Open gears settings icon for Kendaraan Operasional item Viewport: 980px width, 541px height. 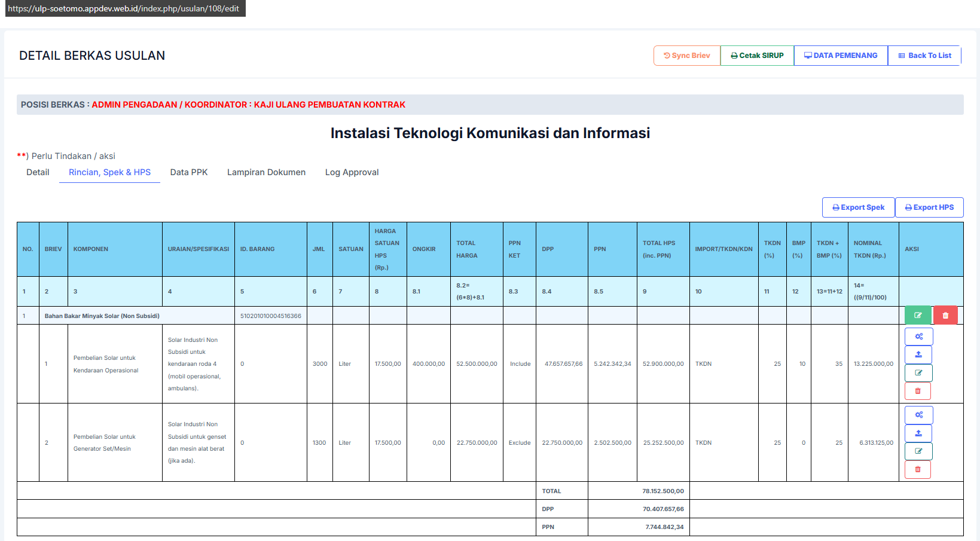pos(918,337)
